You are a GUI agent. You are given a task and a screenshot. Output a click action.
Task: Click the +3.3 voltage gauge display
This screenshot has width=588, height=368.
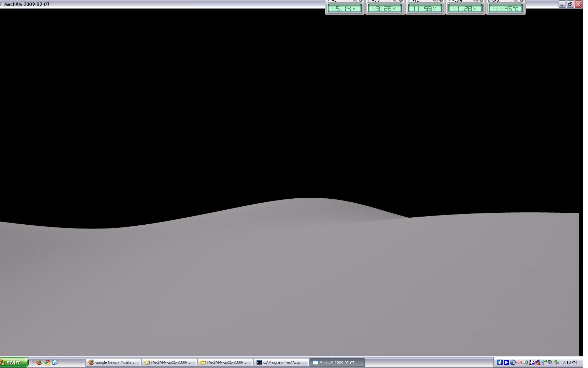coord(385,8)
